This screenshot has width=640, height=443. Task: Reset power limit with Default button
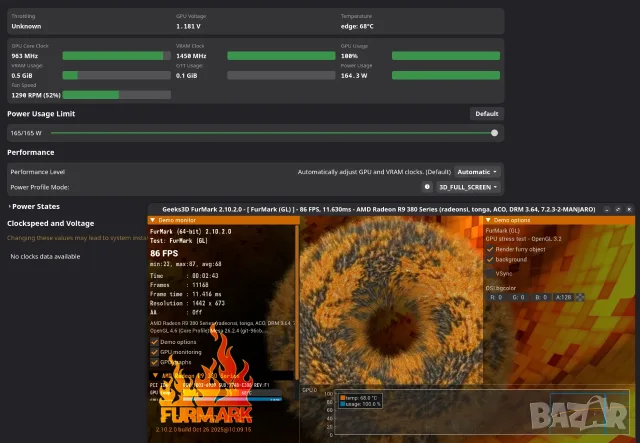[487, 114]
